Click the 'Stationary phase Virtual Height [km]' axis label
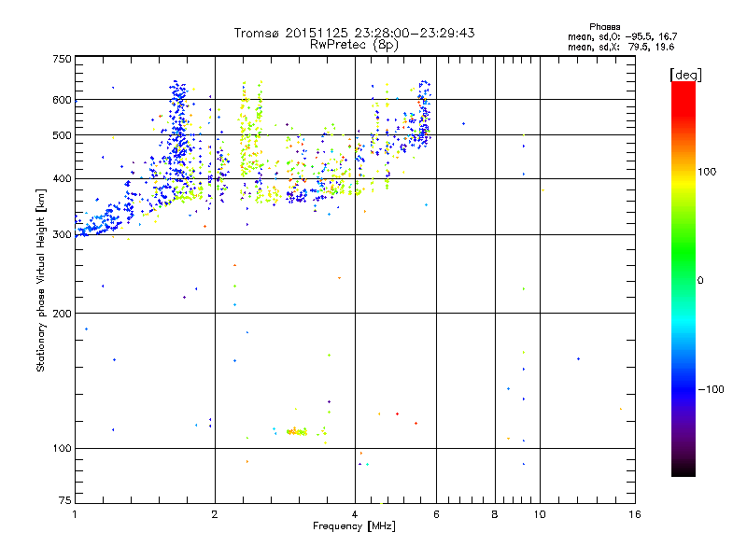The image size is (747, 560). tap(41, 280)
